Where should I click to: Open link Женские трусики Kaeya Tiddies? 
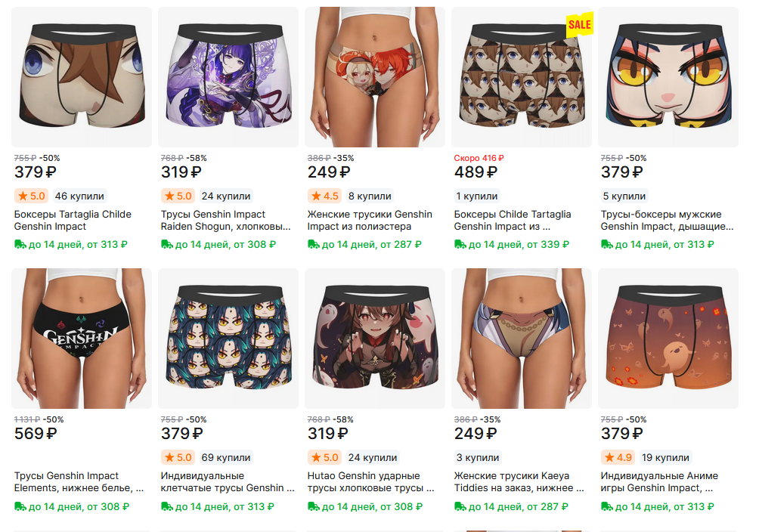519,481
